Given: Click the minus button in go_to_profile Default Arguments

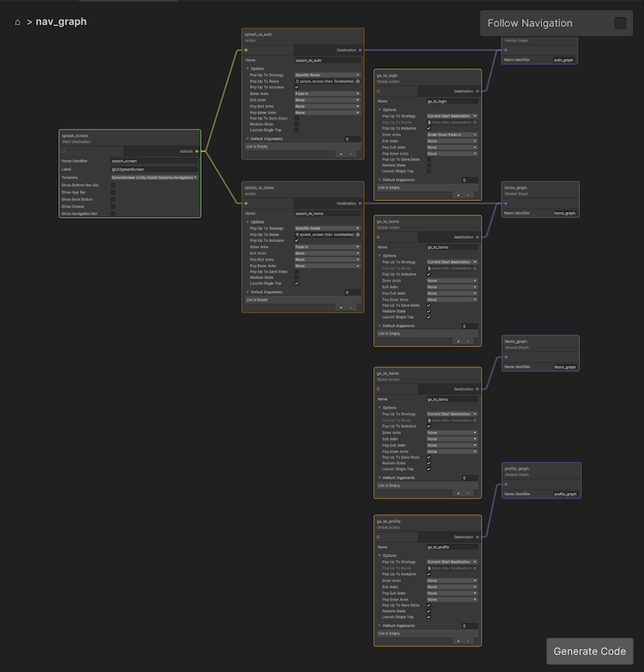Looking at the screenshot, I should [x=469, y=641].
